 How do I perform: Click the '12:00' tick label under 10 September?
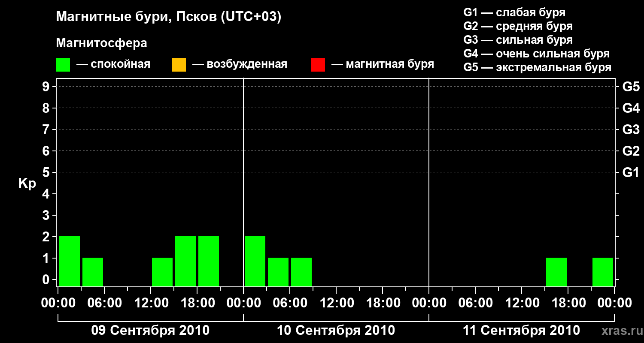pyautogui.click(x=336, y=303)
